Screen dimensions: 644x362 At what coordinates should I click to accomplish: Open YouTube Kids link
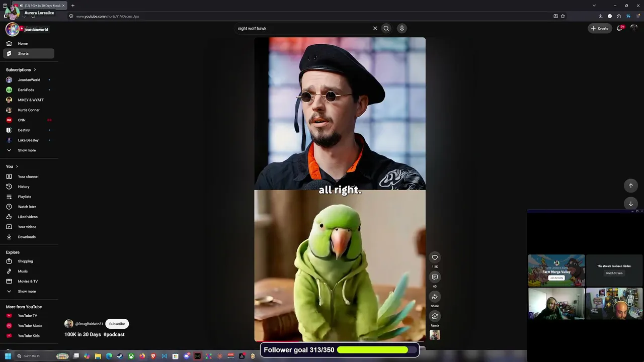29,336
